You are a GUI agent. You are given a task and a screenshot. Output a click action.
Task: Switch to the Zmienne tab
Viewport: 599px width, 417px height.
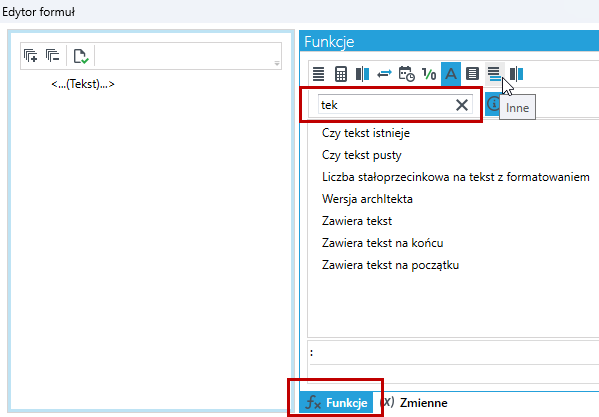[x=414, y=402]
